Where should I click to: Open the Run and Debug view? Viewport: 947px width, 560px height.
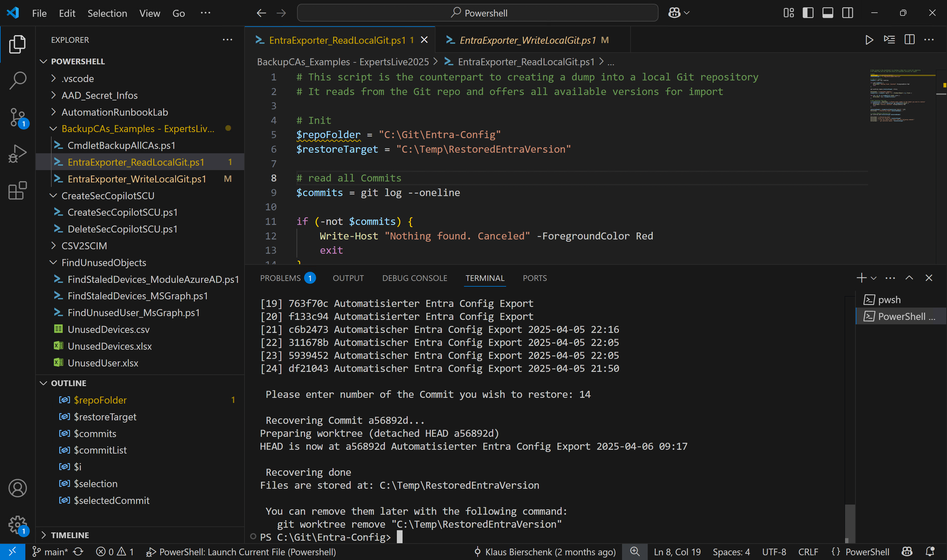tap(17, 154)
